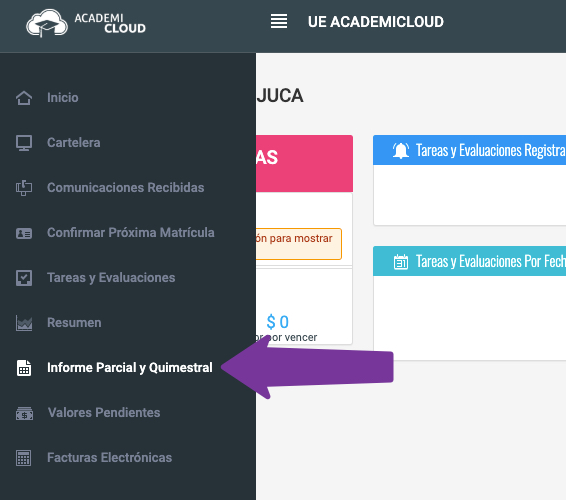Click the Resumen chart icon
Viewport: 566px width, 500px height.
click(x=24, y=323)
